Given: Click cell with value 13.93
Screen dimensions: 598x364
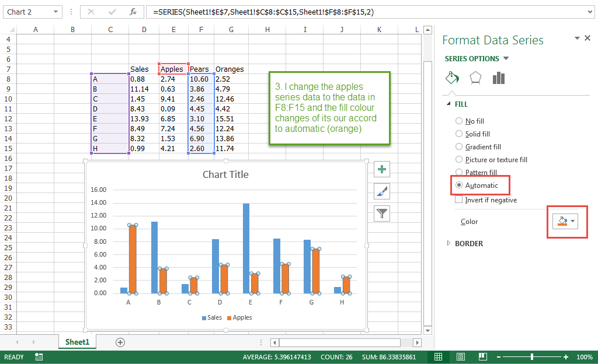Looking at the screenshot, I should tap(144, 119).
